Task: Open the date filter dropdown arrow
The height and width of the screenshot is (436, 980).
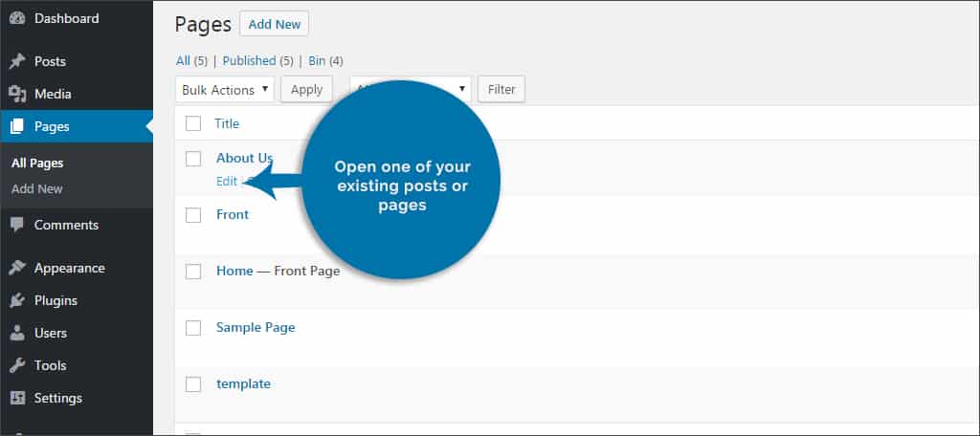Action: pyautogui.click(x=462, y=89)
